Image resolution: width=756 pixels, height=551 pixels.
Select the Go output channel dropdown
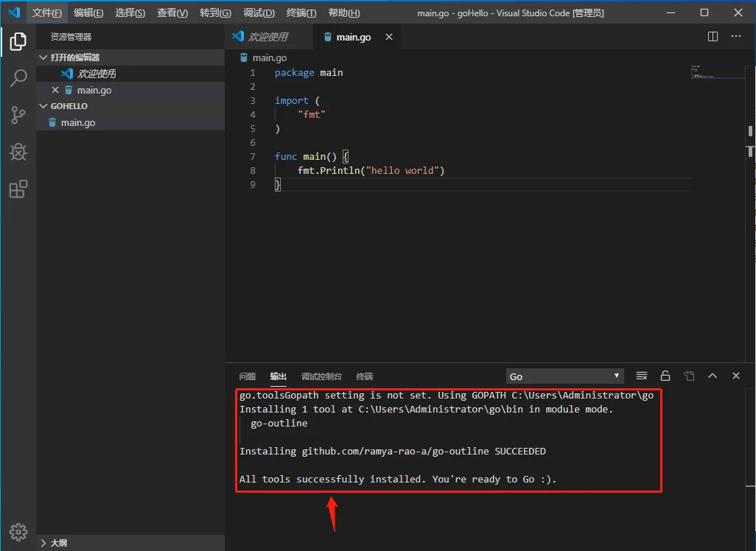click(x=564, y=376)
